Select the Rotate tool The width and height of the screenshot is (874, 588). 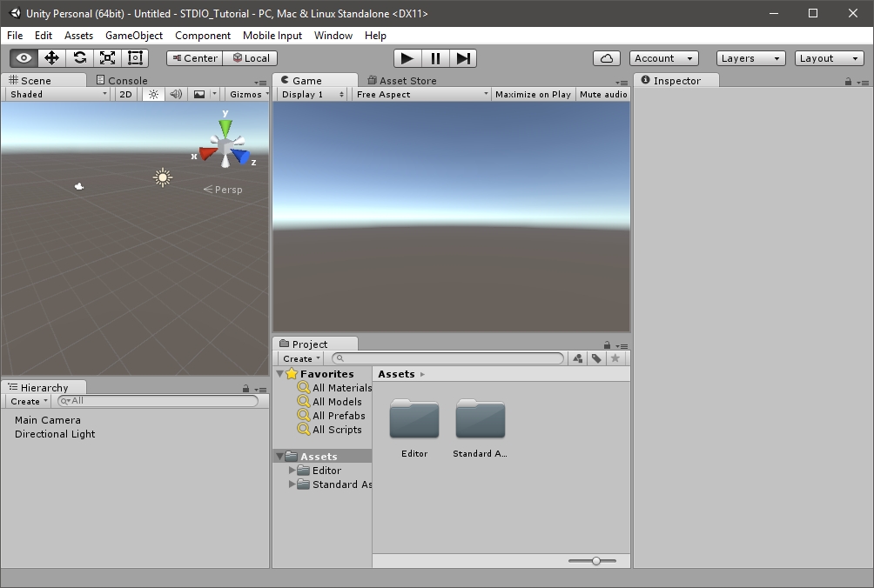(80, 58)
